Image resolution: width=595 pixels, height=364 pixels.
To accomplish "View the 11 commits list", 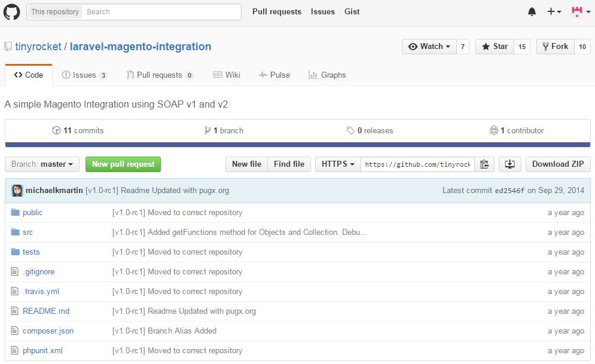I will (78, 130).
